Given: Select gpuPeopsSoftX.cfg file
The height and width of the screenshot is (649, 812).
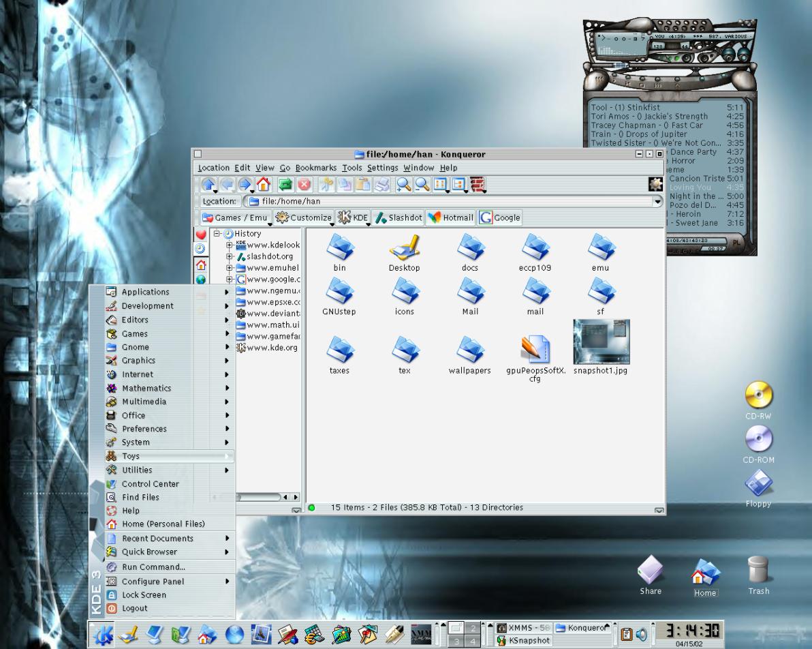Looking at the screenshot, I should [535, 359].
